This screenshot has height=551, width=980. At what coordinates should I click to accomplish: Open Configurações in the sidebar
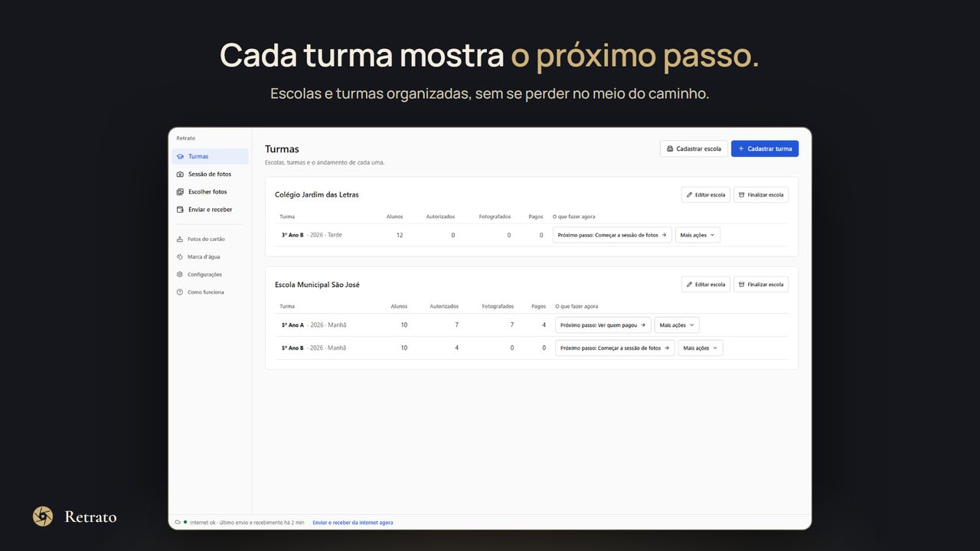click(x=210, y=274)
